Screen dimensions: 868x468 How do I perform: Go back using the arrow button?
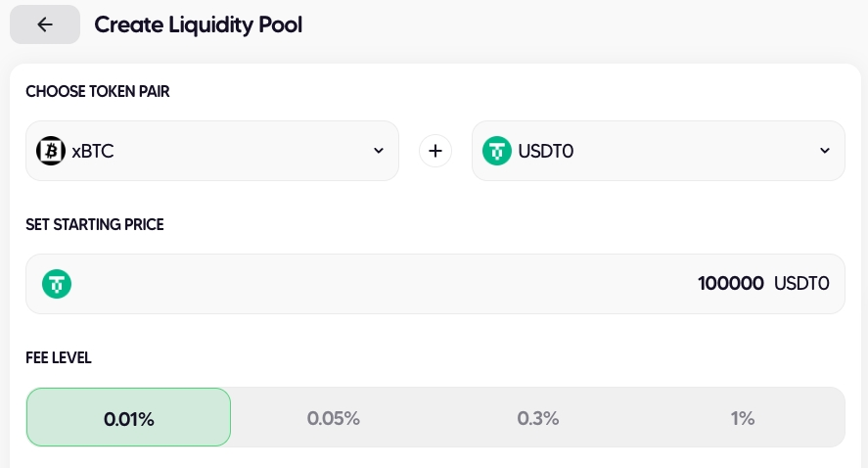click(x=45, y=24)
